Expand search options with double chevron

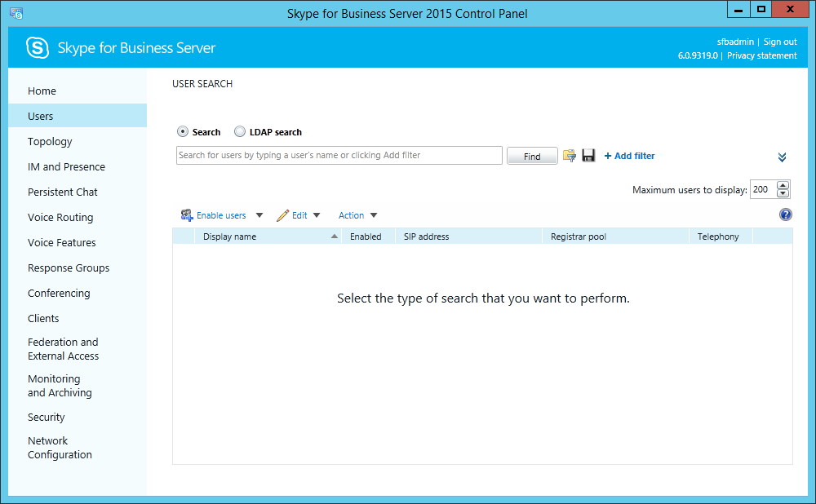(x=782, y=157)
